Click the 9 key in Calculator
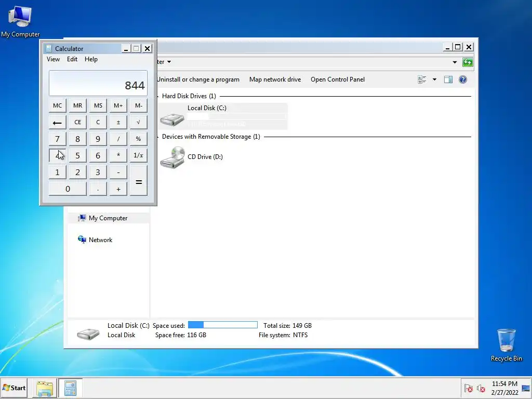This screenshot has width=532, height=399. click(98, 139)
